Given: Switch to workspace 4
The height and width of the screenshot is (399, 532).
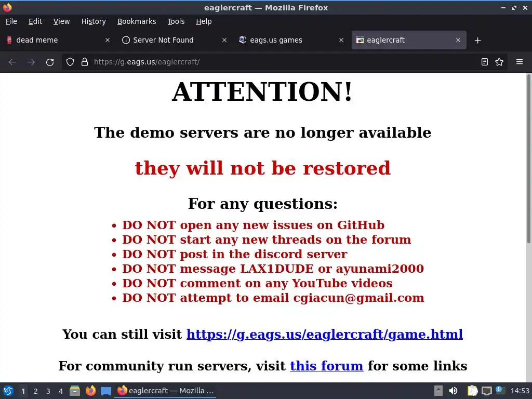Looking at the screenshot, I should pos(61,391).
